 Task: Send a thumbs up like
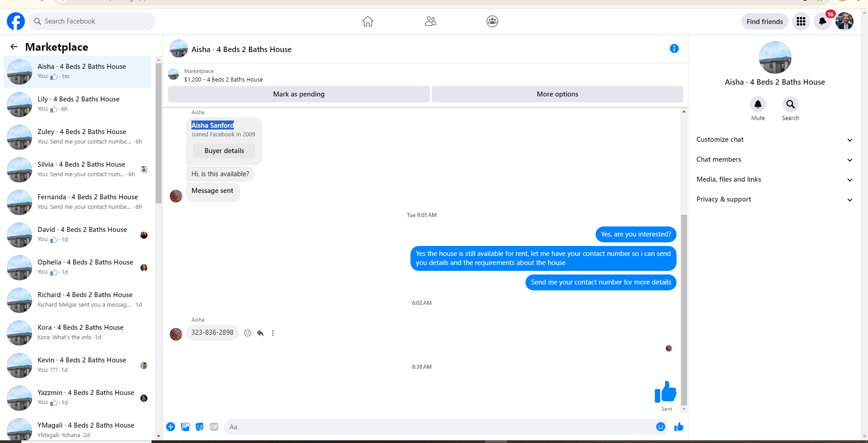[679, 427]
